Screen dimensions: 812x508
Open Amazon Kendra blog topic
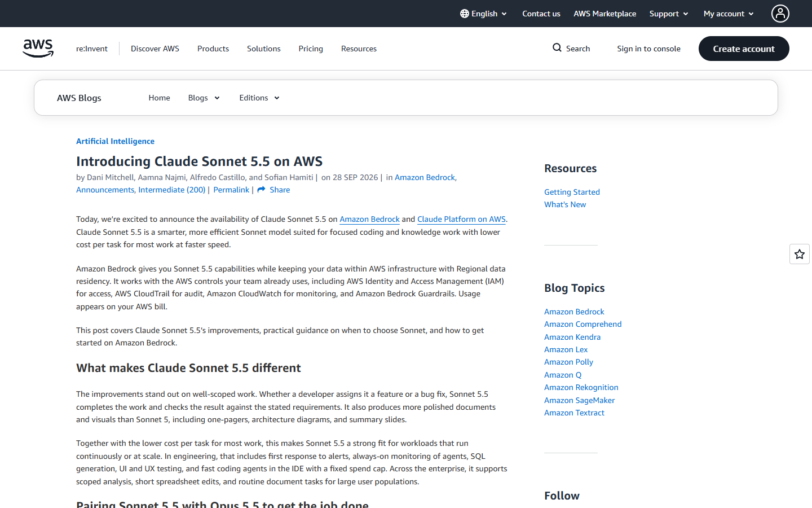572,337
